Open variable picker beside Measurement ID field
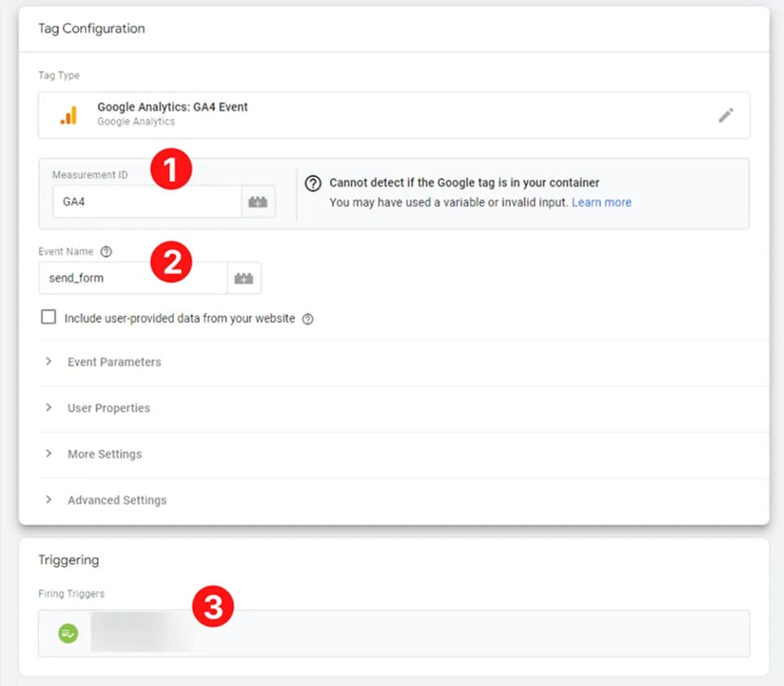This screenshot has width=784, height=686. point(258,201)
